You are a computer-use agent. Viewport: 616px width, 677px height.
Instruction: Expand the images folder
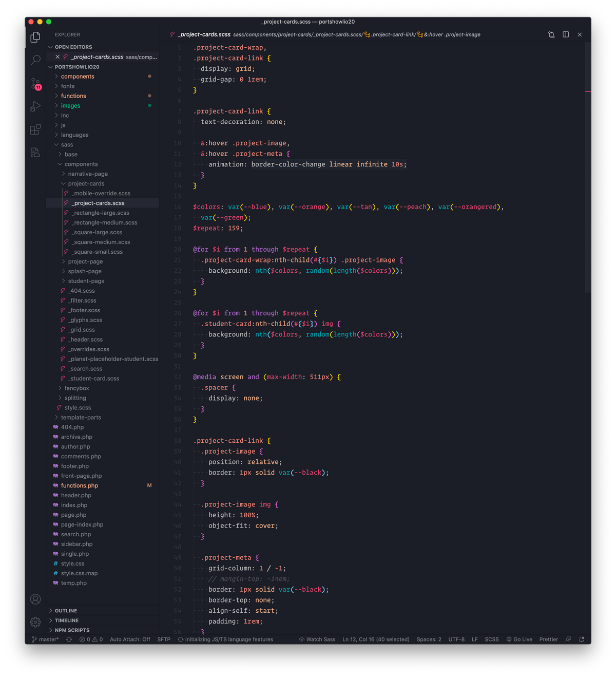(x=103, y=106)
